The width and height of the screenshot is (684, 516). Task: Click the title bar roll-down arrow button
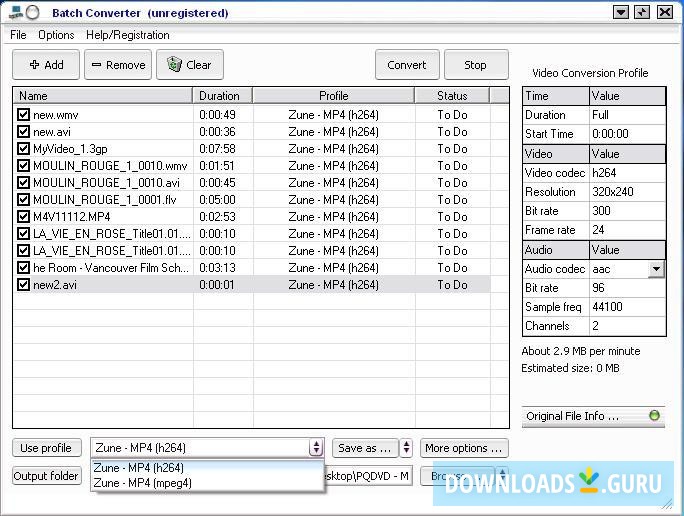pyautogui.click(x=621, y=12)
